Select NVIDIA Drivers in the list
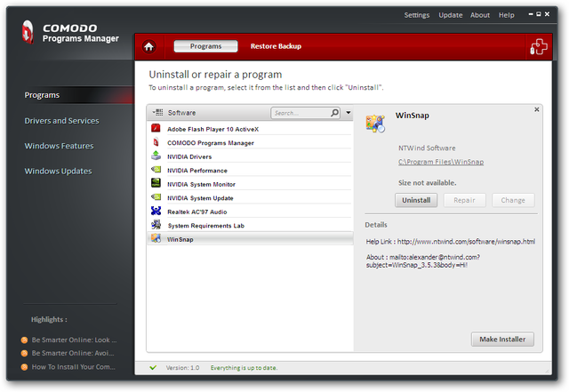 (x=250, y=156)
